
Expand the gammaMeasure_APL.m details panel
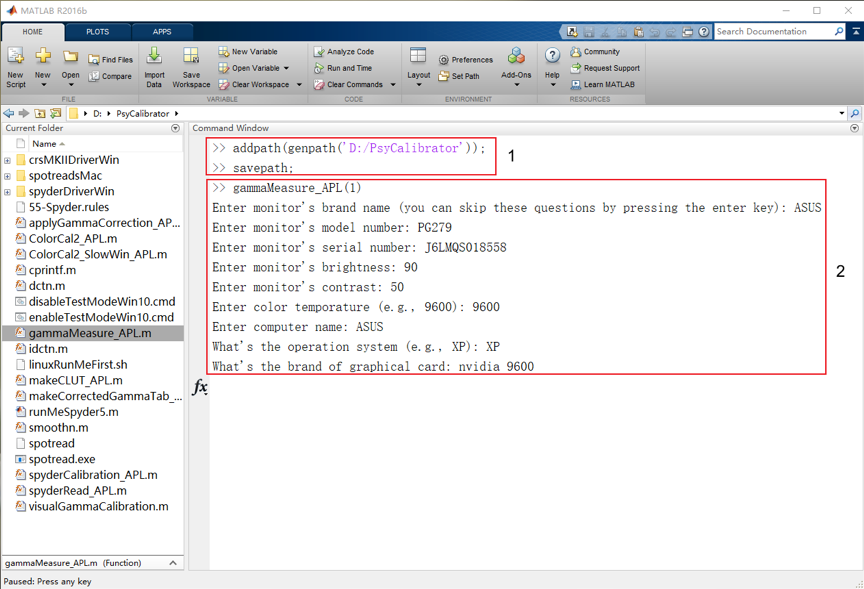173,563
